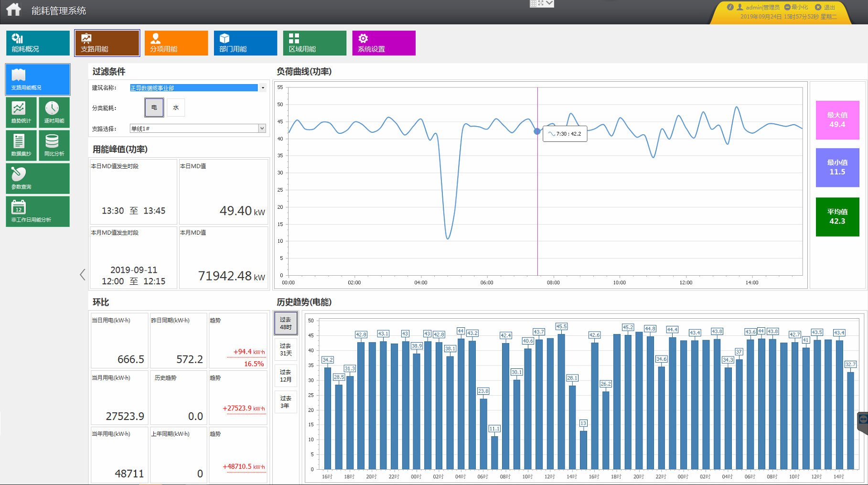Click the home icon in the title bar

[x=14, y=10]
